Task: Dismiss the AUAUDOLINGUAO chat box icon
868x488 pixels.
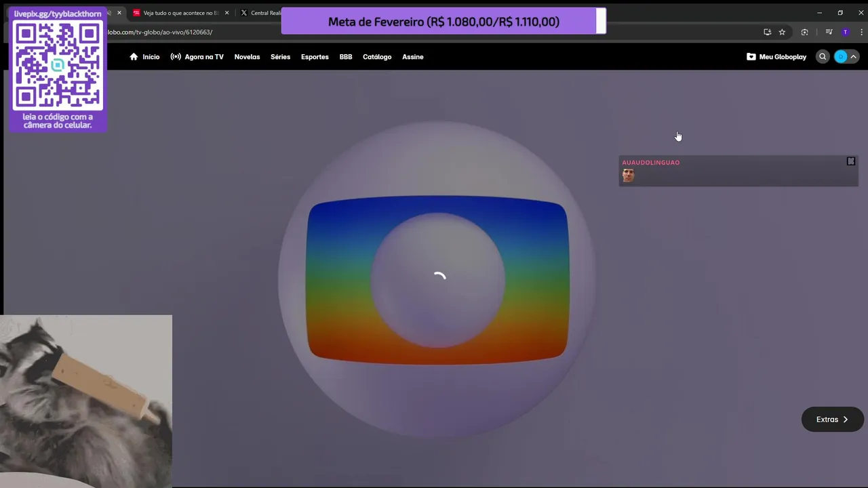Action: [851, 161]
